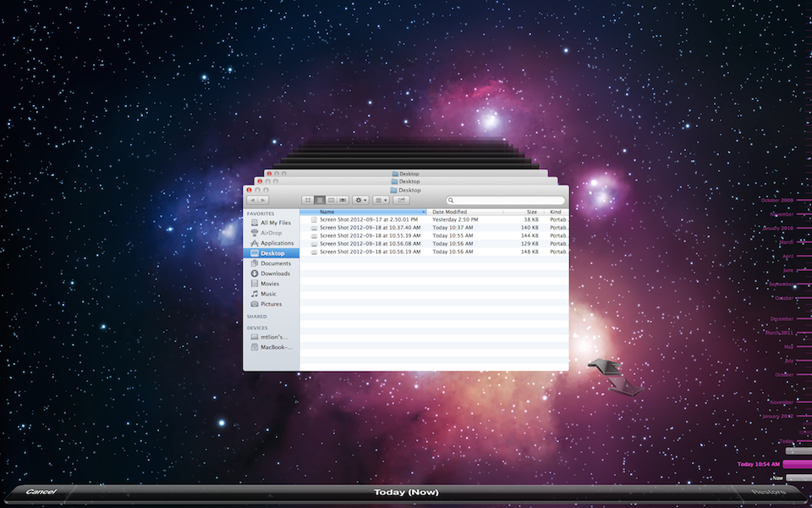Open Applications from sidebar
Image resolution: width=812 pixels, height=508 pixels.
click(x=271, y=243)
